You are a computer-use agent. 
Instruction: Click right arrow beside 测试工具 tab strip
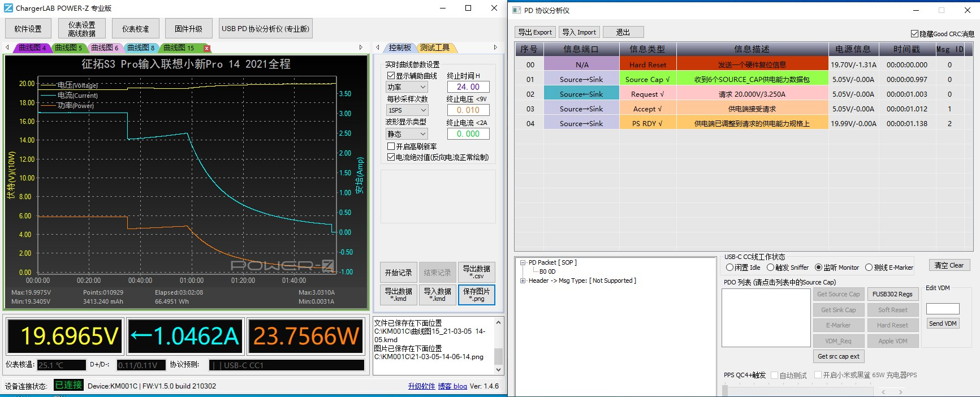[495, 48]
